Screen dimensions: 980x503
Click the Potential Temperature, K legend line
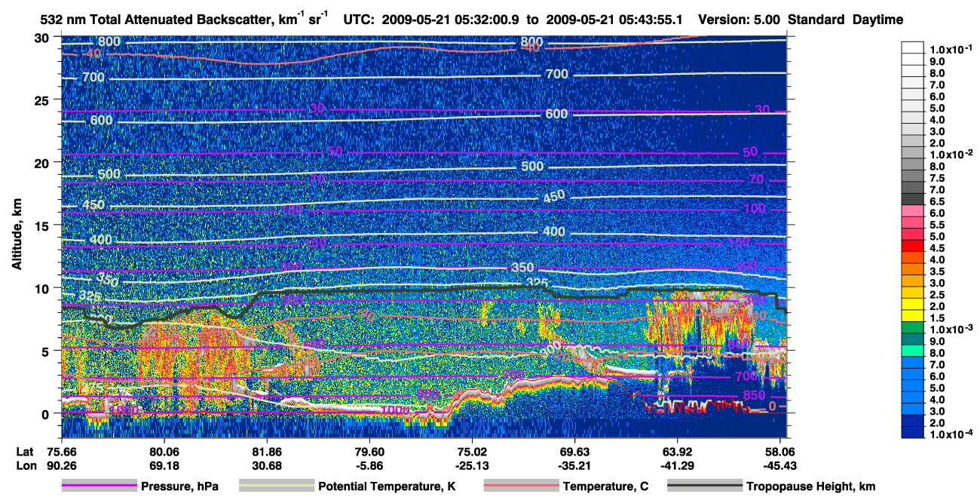(276, 486)
